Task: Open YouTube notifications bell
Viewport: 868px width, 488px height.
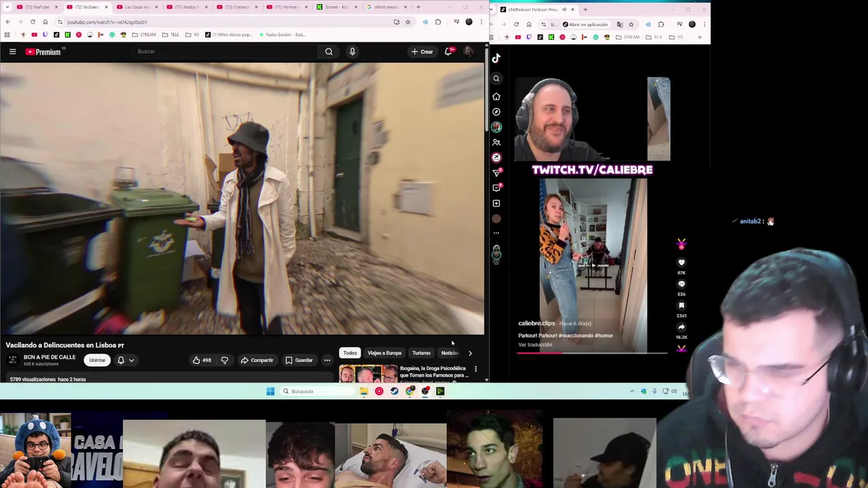Action: [448, 52]
